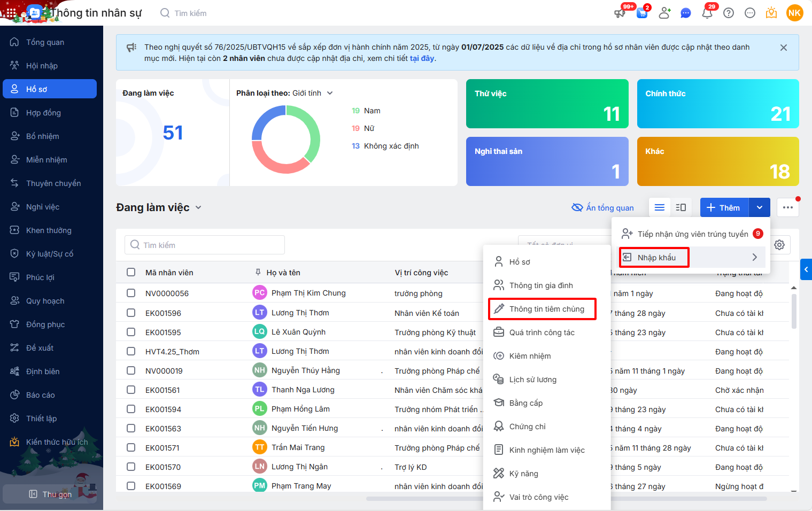Hide overview with Ẩn tổng quan
Viewport: 812px width, 511px height.
(x=602, y=207)
